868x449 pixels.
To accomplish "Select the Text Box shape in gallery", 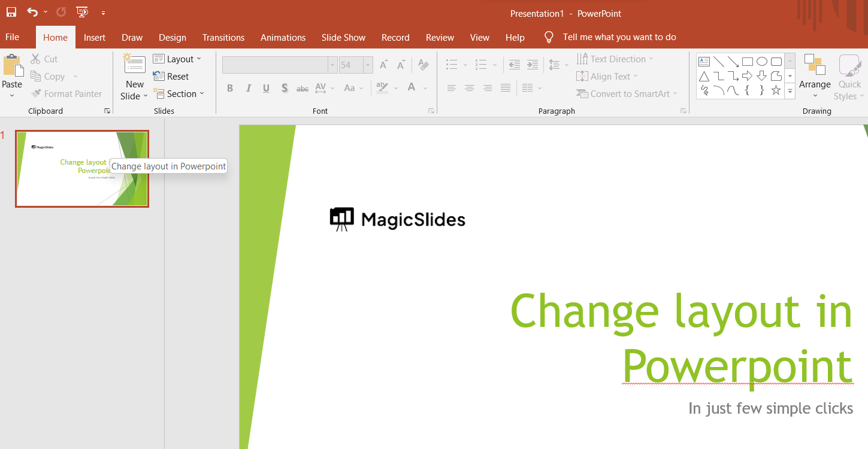I will tap(704, 61).
